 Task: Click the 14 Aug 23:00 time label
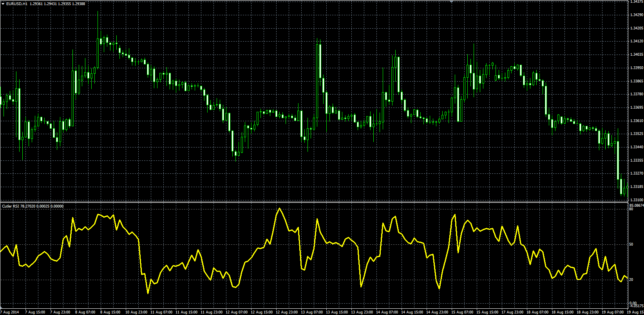tap(437, 312)
